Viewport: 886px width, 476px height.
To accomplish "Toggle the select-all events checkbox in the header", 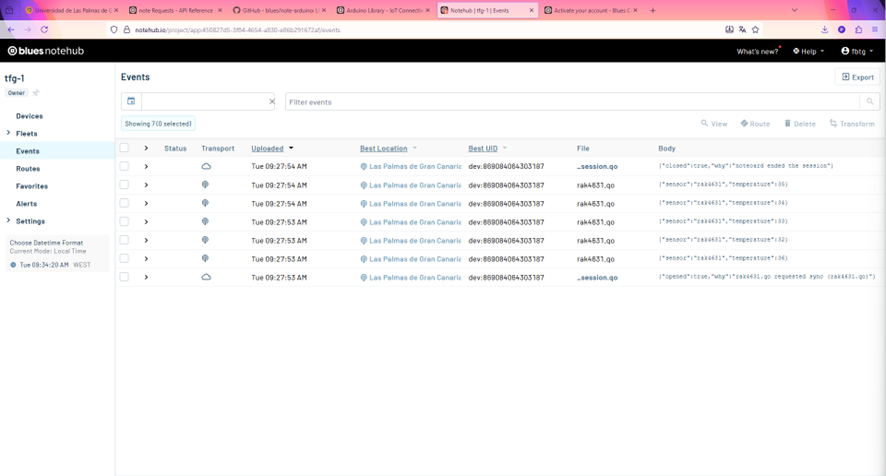I will (124, 148).
